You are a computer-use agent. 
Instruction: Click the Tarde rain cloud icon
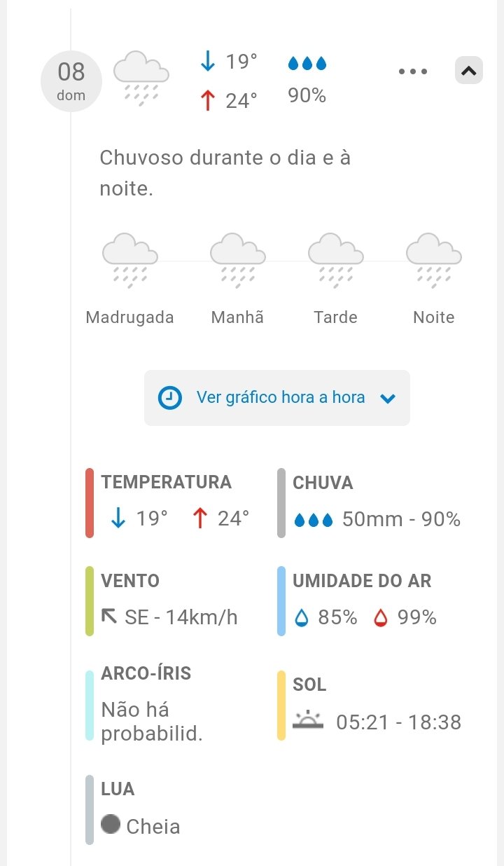pos(335,261)
